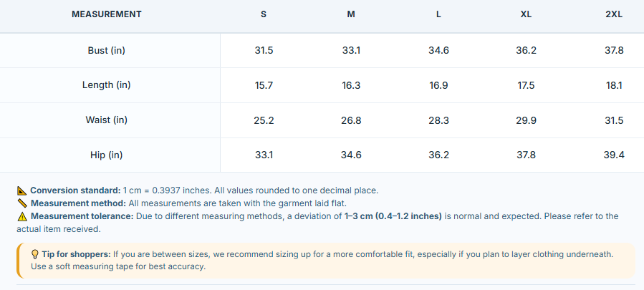The height and width of the screenshot is (290, 644).
Task: Select the S size column header
Action: coord(264,14)
